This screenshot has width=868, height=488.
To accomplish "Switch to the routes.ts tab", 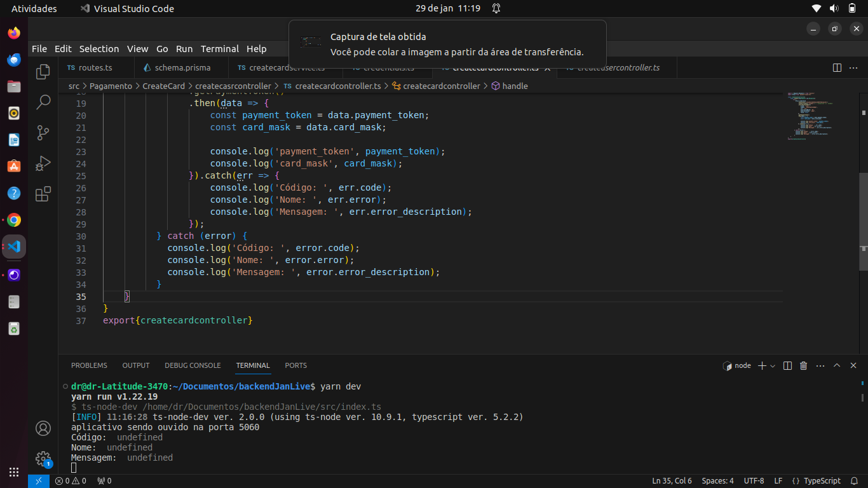I will click(96, 68).
